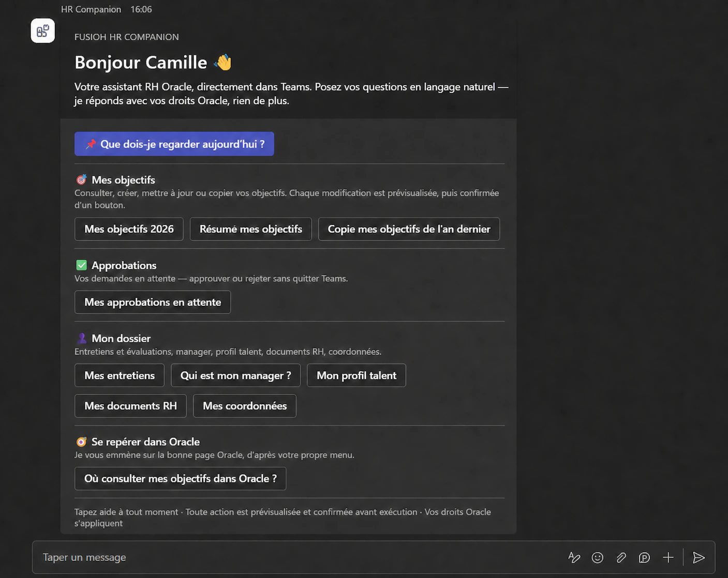Screen dimensions: 728x578
Task: Open the emoji picker
Action: (598, 557)
